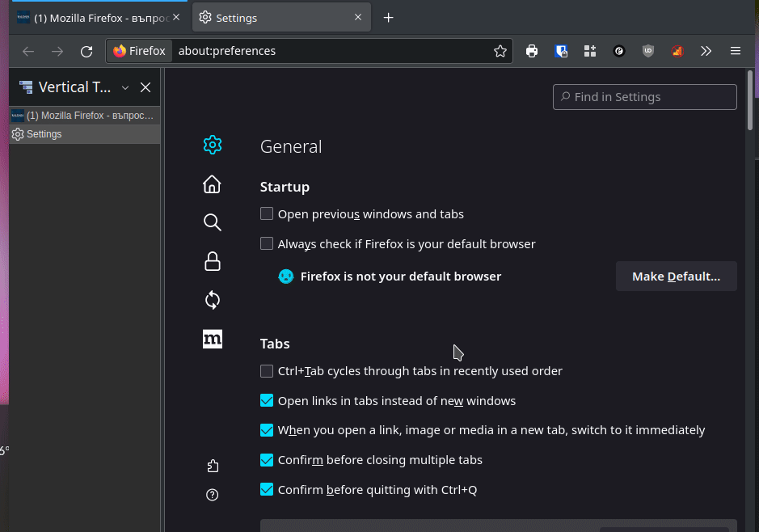Click the black circular extension icon
Screen dimensions: 759x532
(x=618, y=51)
